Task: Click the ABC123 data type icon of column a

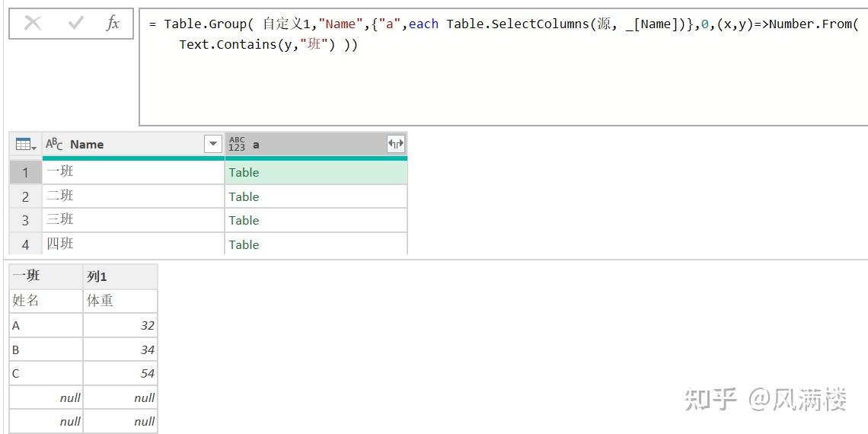Action: click(238, 144)
